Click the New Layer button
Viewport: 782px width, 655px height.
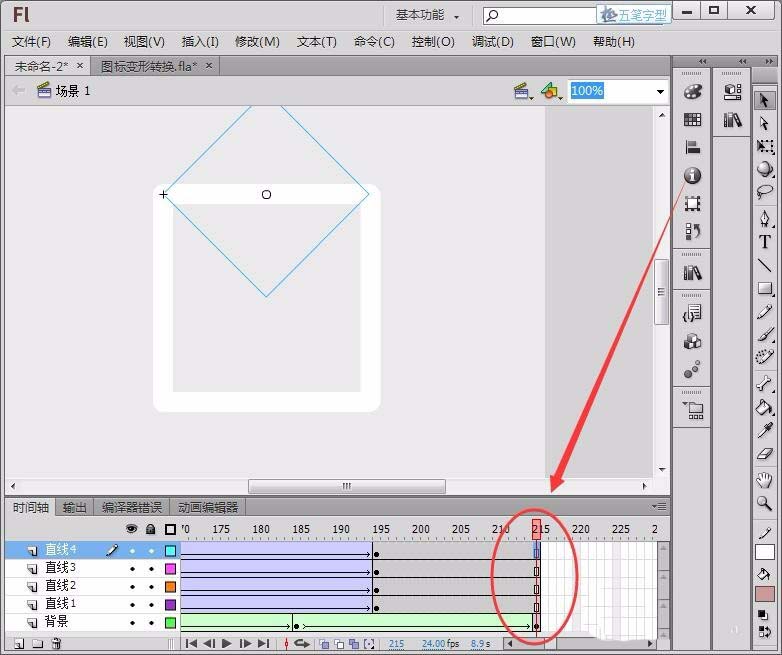coord(18,644)
